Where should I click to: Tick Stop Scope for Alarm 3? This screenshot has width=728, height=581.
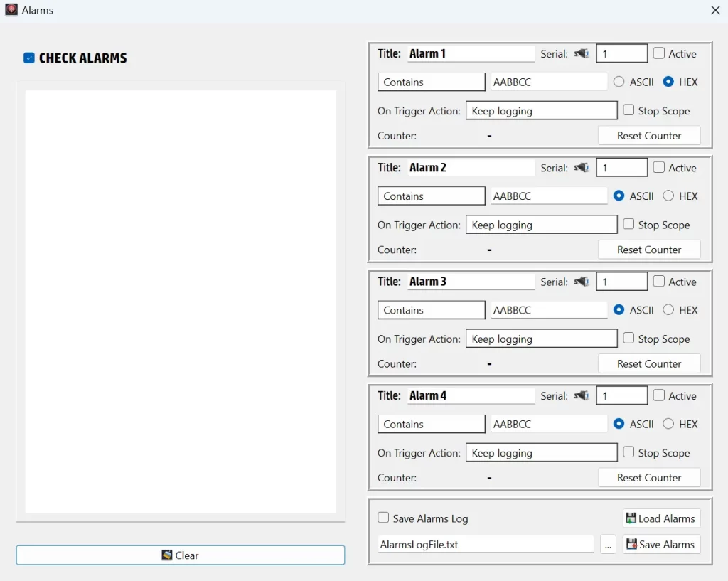(x=628, y=338)
